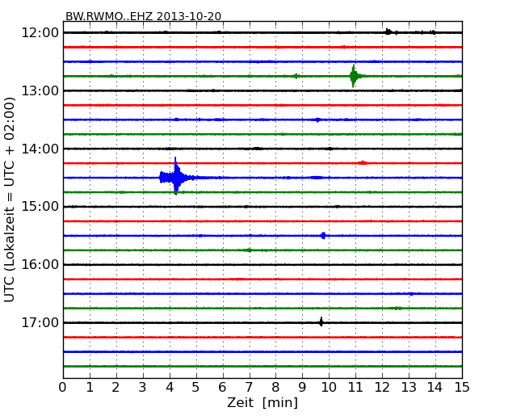Click the small red bump near minute 11 below the 14:00 trace

coord(363,162)
